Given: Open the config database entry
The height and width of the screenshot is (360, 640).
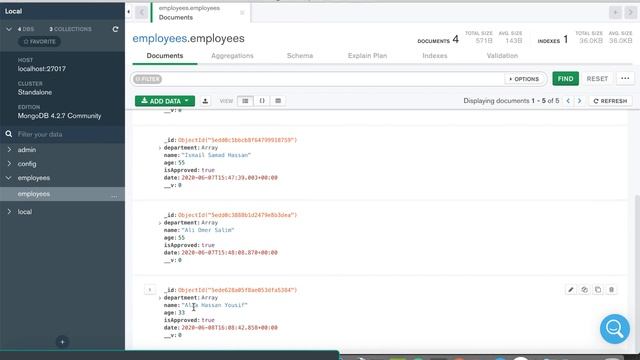Looking at the screenshot, I should 27,164.
